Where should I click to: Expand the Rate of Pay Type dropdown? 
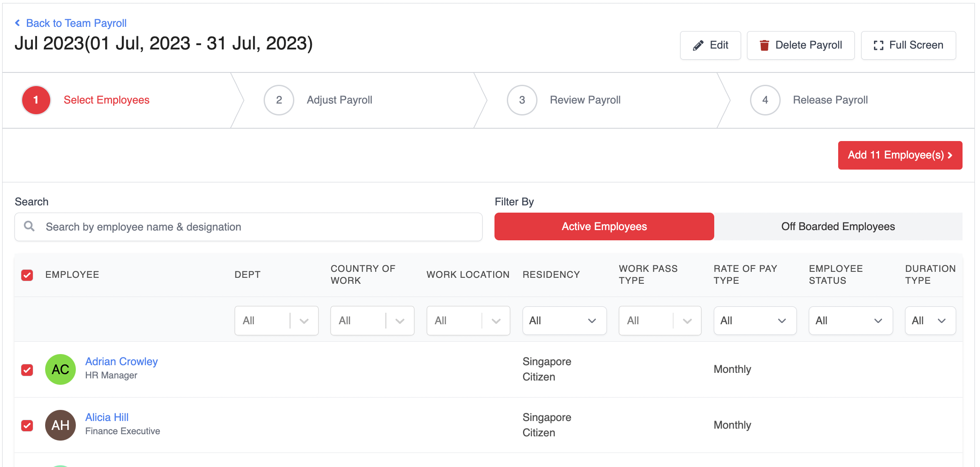click(755, 320)
